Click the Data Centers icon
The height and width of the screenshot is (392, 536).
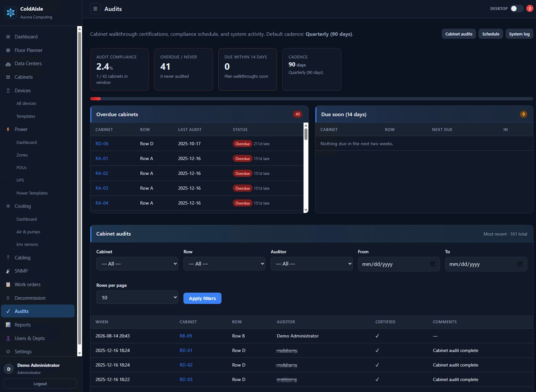[x=8, y=64]
